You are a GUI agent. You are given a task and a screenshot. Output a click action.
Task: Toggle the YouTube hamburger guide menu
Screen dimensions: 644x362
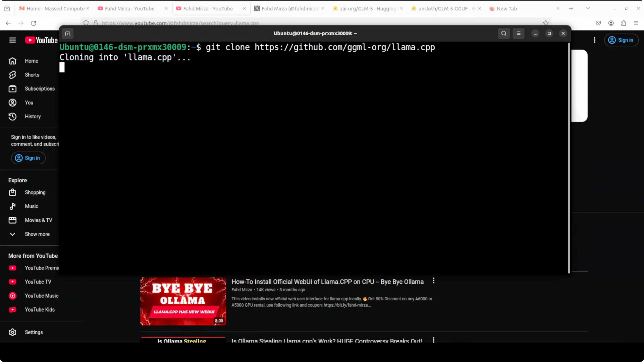pos(12,40)
